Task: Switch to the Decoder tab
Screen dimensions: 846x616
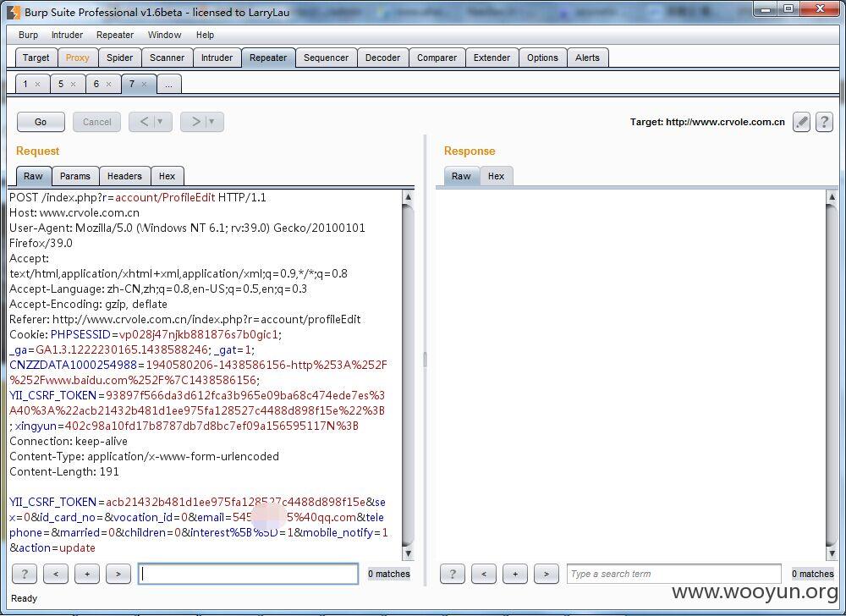Action: (382, 58)
